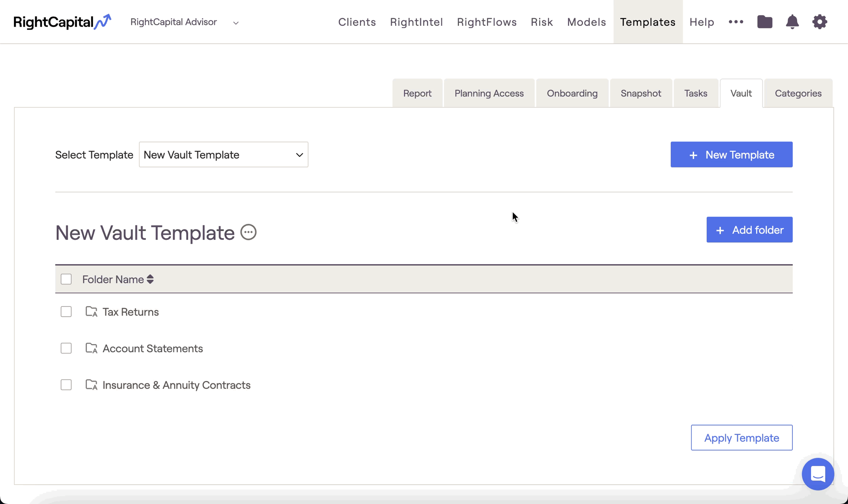The height and width of the screenshot is (504, 848).
Task: Open New Vault Template options ellipsis
Action: pos(248,232)
